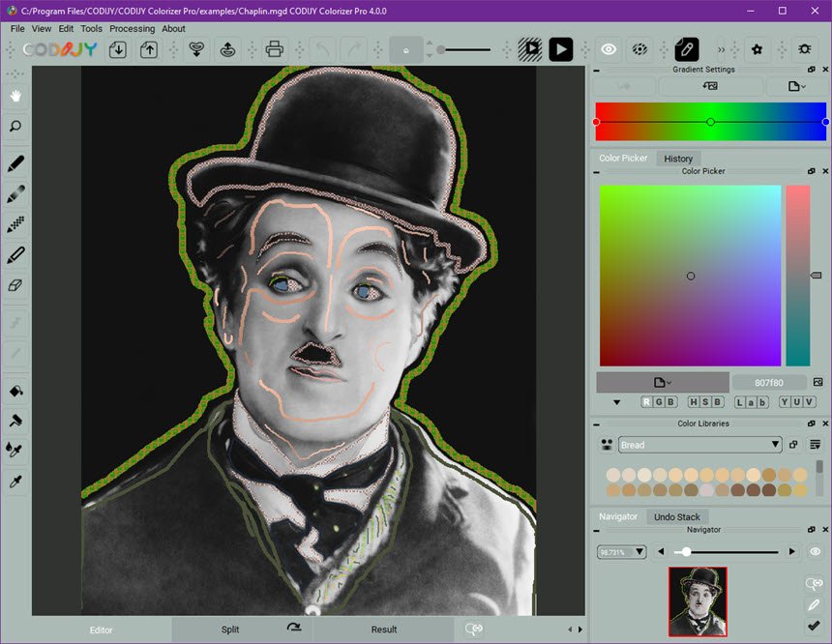Screen dimensions: 832x644
Task: Open the View menu
Action: coord(42,29)
